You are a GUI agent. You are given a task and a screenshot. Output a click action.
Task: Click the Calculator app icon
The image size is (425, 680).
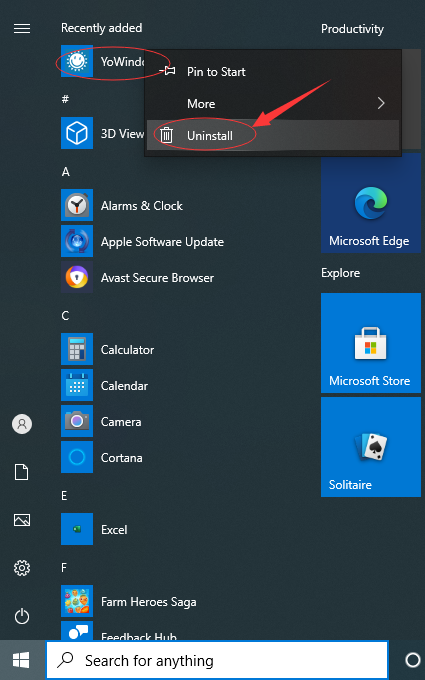[77, 349]
